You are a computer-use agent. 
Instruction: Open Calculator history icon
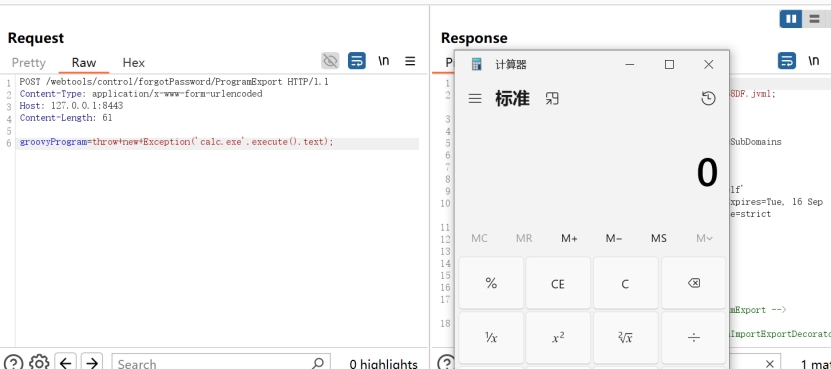(x=708, y=98)
